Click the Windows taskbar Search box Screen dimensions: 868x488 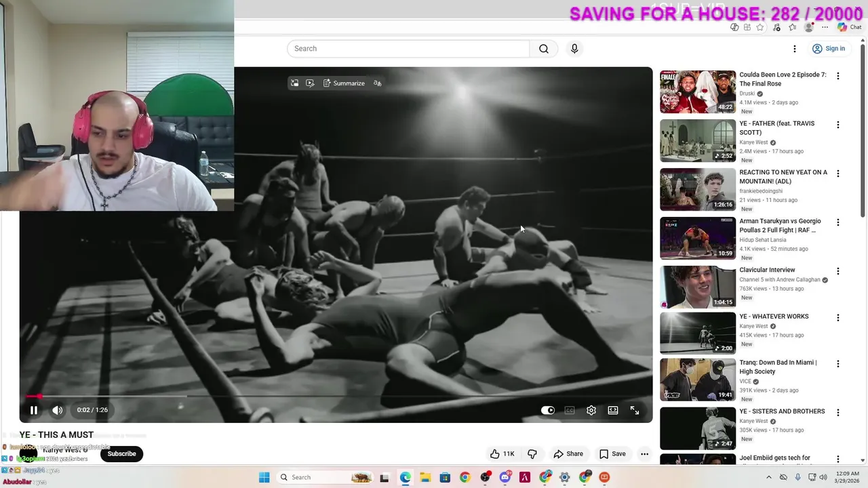tap(326, 477)
